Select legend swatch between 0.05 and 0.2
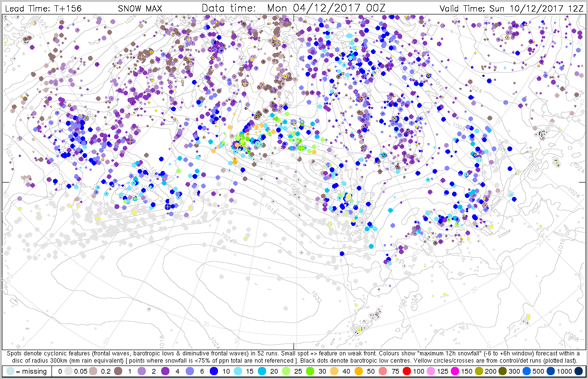 93,371
